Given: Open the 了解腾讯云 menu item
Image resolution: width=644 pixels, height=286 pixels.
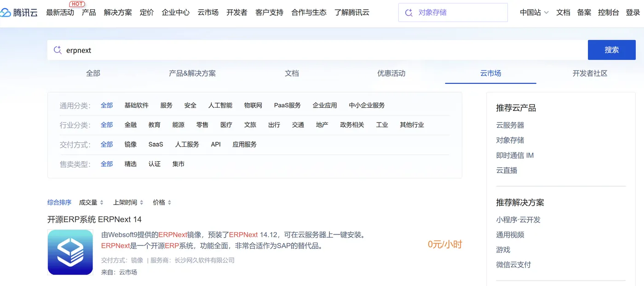Looking at the screenshot, I should (352, 12).
